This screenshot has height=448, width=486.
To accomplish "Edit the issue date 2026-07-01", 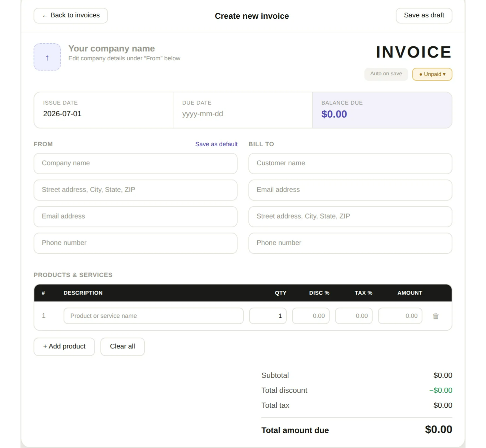I will (62, 114).
